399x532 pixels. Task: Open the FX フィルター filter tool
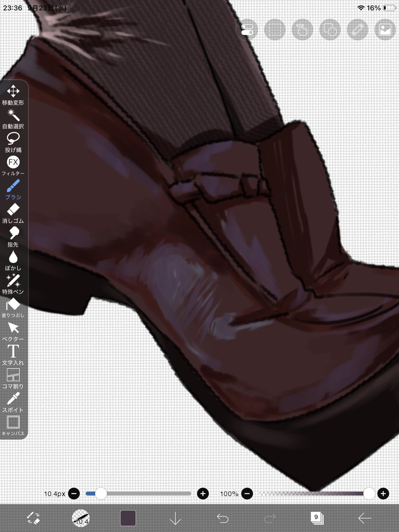coord(13,166)
